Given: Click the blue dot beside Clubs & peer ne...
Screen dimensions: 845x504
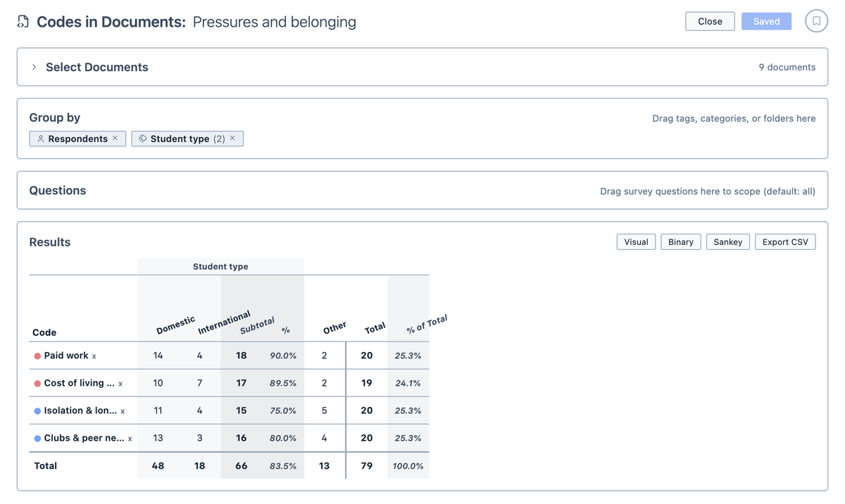Looking at the screenshot, I should 37,439.
